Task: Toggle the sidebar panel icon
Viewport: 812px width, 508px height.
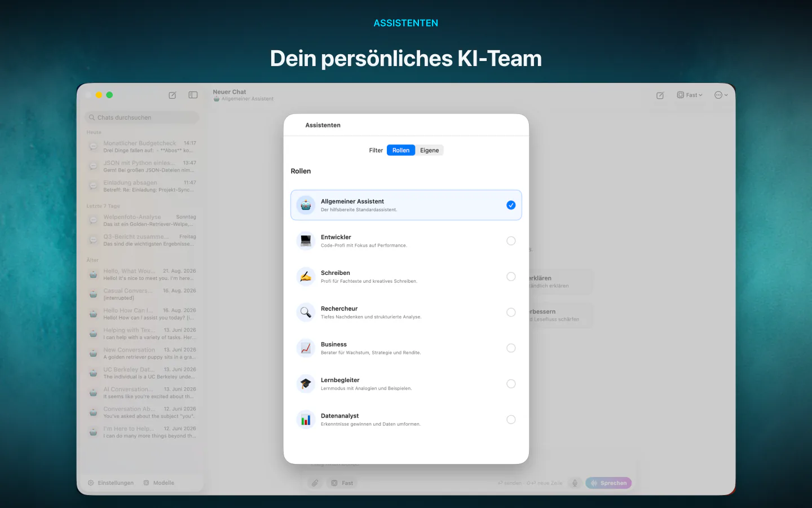Action: [193, 95]
